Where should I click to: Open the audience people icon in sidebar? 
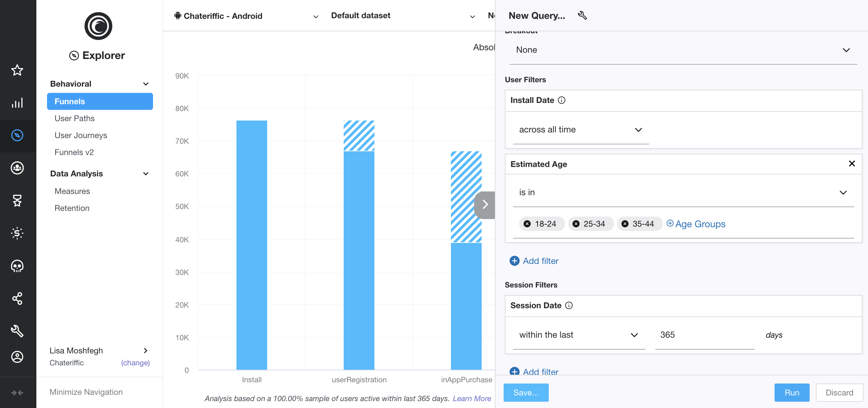(x=17, y=168)
